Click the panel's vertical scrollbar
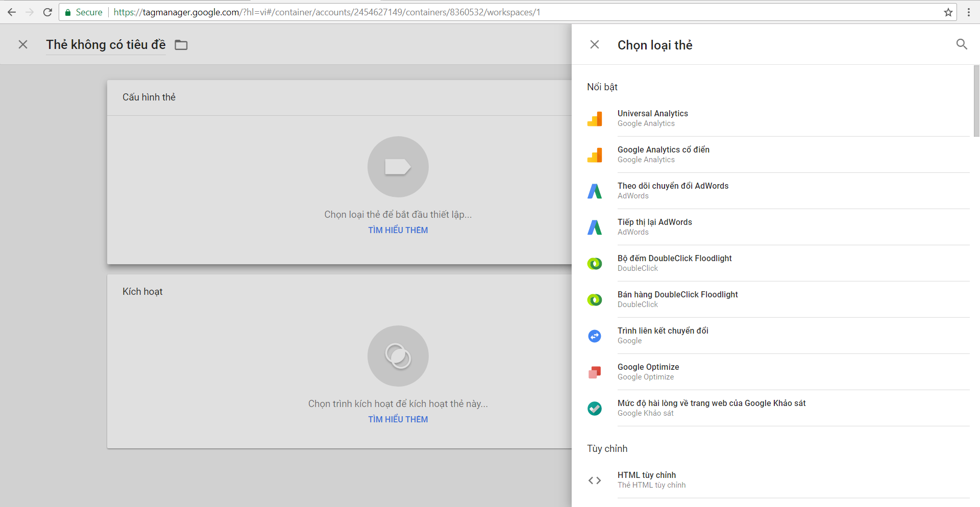 point(976,101)
